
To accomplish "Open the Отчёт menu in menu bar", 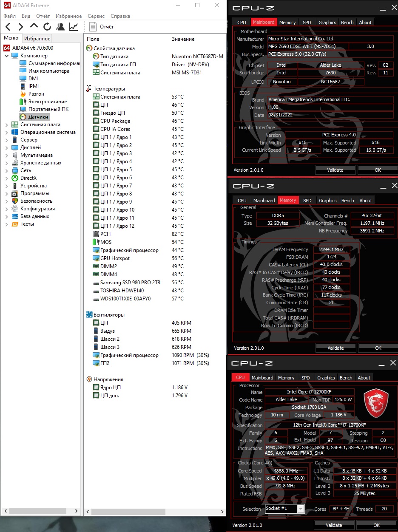I will point(43,16).
